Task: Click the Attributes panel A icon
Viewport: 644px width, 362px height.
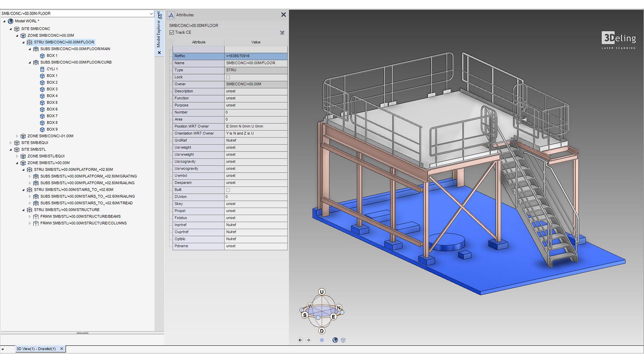Action: pos(171,15)
